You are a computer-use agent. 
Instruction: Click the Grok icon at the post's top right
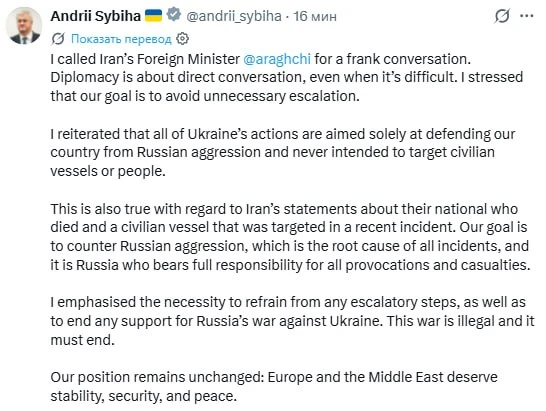502,16
